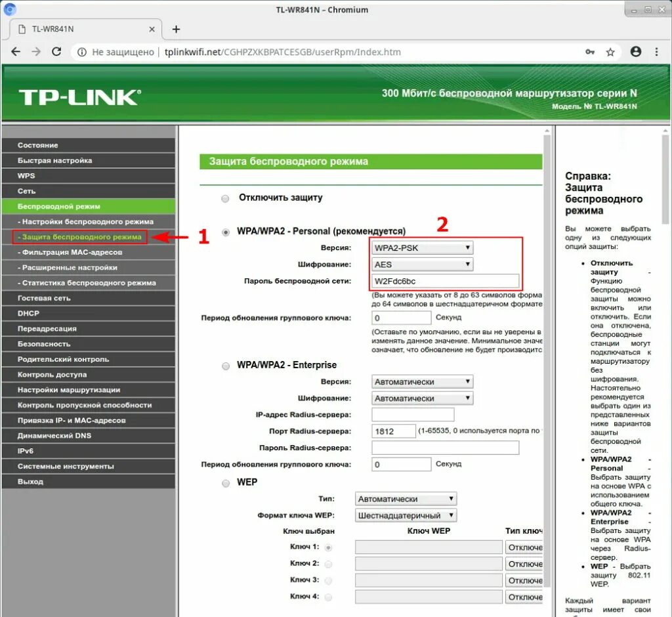Open Гостевая сеть menu item
672x617 pixels.
89,298
